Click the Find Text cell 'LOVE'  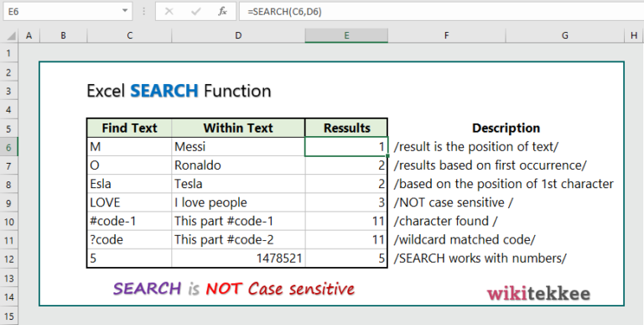(129, 202)
